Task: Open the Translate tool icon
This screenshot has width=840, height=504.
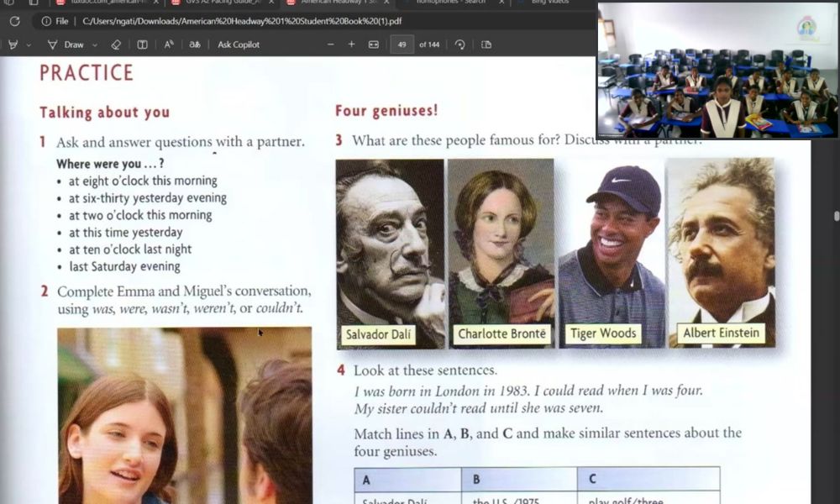Action: point(195,45)
